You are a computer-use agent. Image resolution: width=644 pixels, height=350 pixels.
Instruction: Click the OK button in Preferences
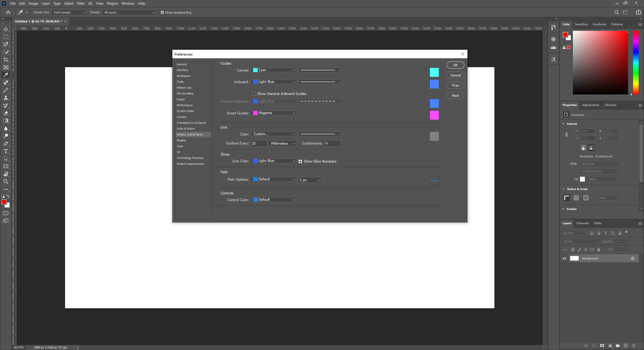(455, 65)
